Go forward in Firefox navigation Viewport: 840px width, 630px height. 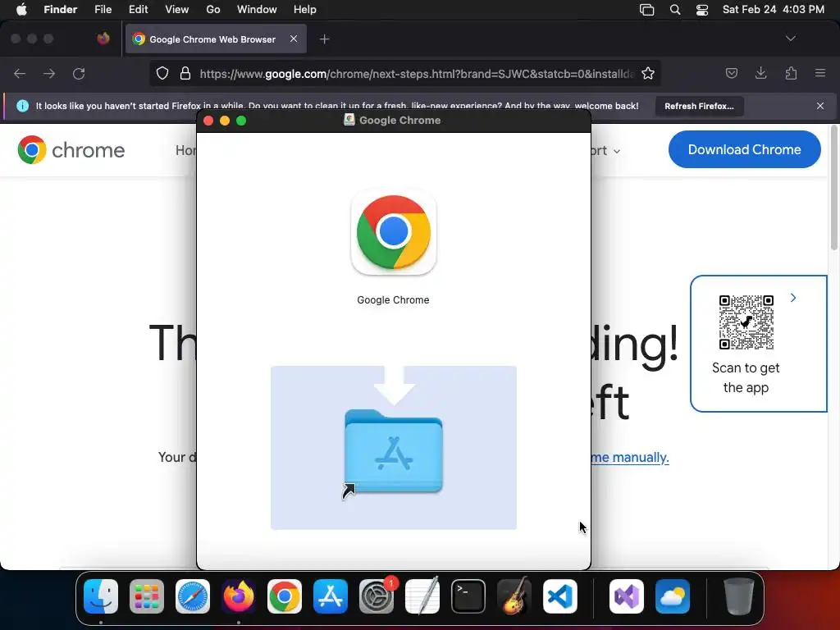tap(49, 73)
